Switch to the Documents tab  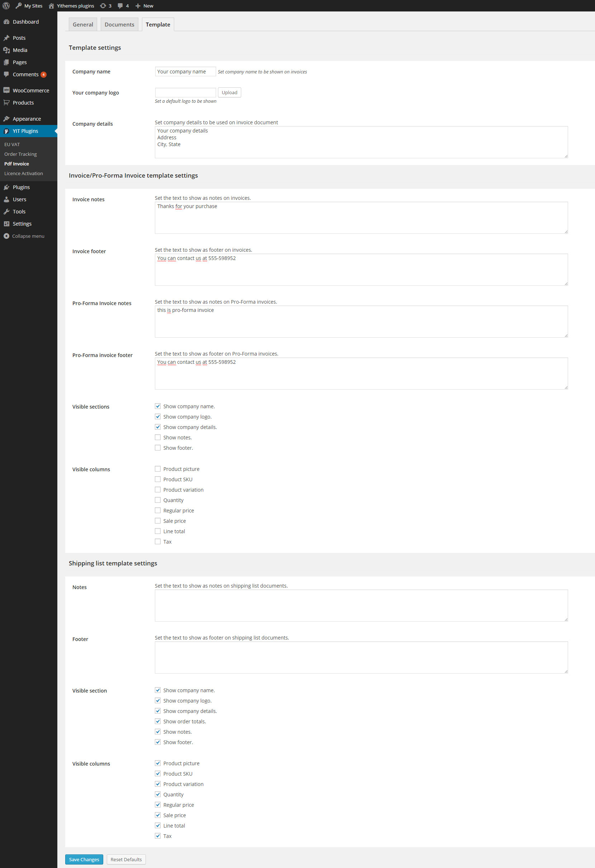[x=119, y=24]
